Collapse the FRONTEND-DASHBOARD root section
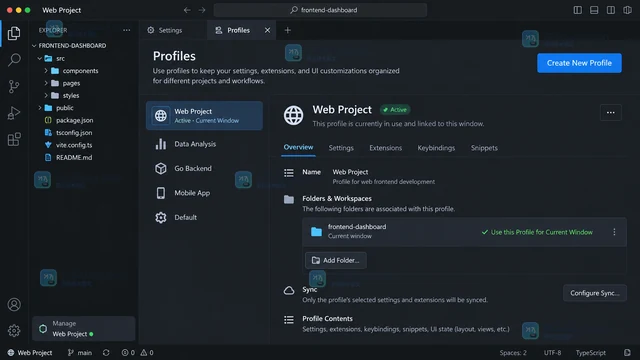Image resolution: width=640 pixels, height=360 pixels. (34, 46)
